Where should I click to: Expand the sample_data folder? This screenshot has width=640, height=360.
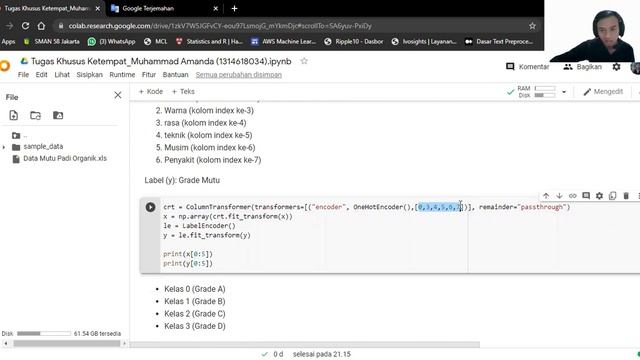(4, 147)
